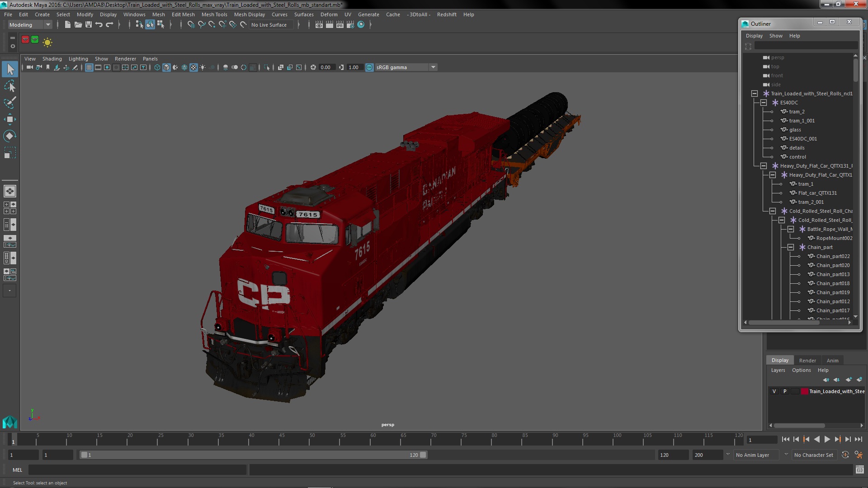Select glass node in Outliner
Screen dimensions: 868x488
[795, 130]
